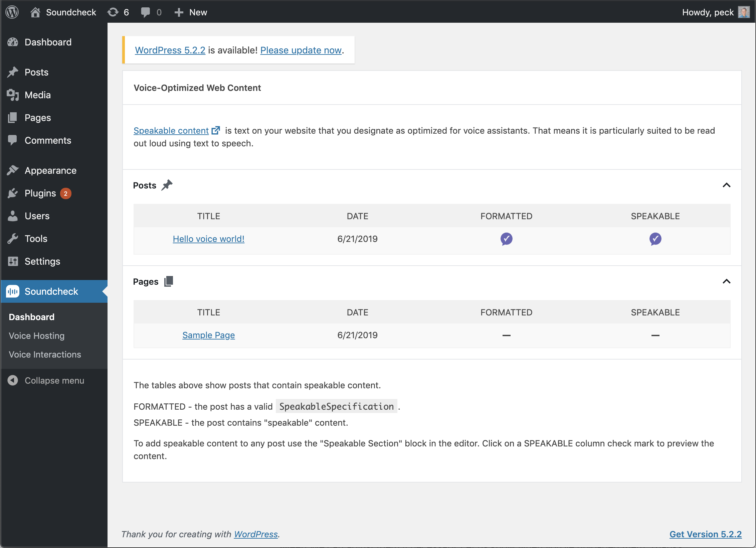Screen dimensions: 756x548
Task: Toggle the FORMATTED checkmark for Hello voice world!
Action: (x=506, y=239)
